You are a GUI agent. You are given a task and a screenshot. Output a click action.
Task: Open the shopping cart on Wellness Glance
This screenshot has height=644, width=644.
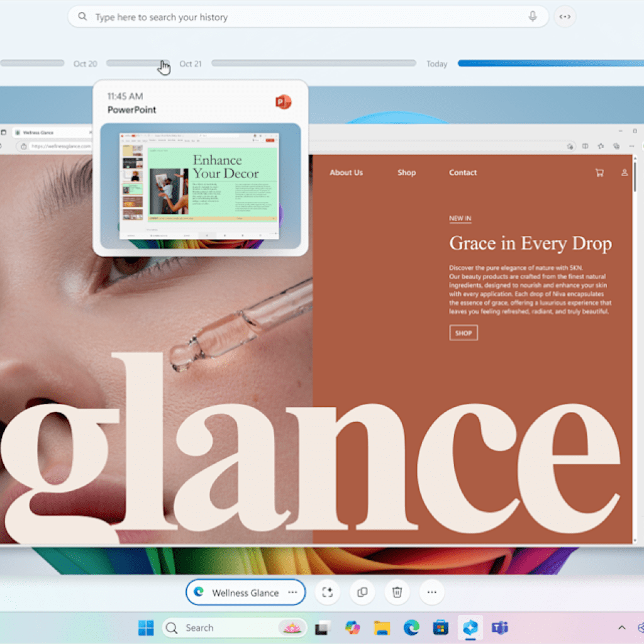coord(599,172)
